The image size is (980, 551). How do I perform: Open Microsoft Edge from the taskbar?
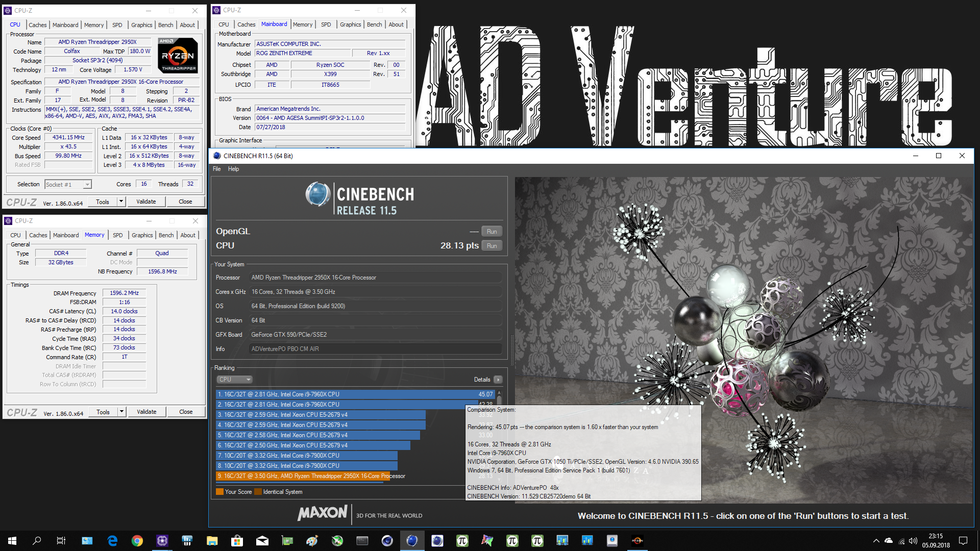tap(112, 541)
